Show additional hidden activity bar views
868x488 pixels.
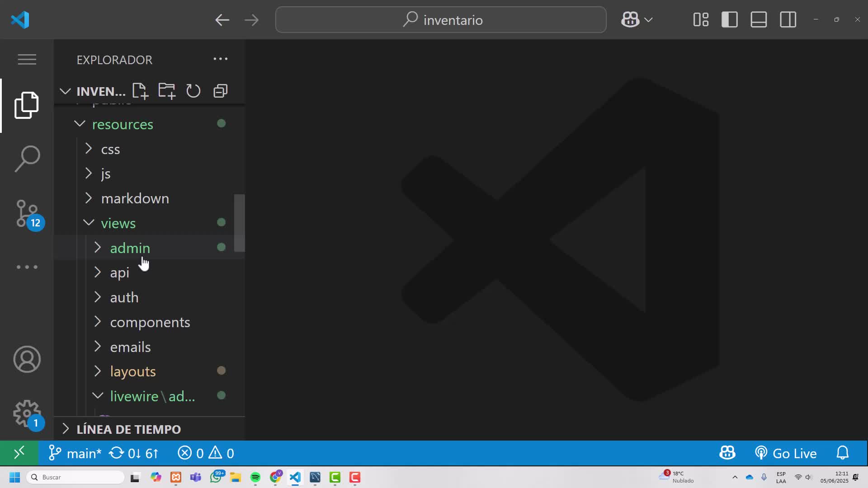coord(27,267)
